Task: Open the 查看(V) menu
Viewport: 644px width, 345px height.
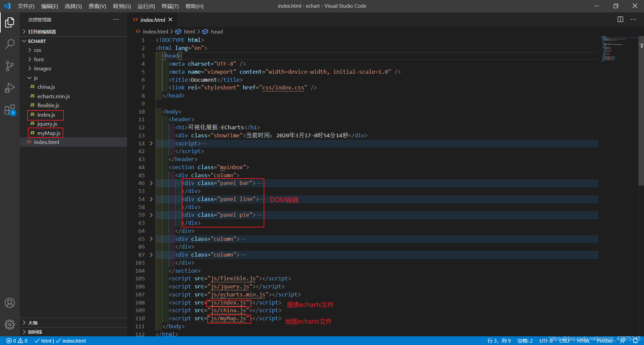Action: pyautogui.click(x=97, y=6)
